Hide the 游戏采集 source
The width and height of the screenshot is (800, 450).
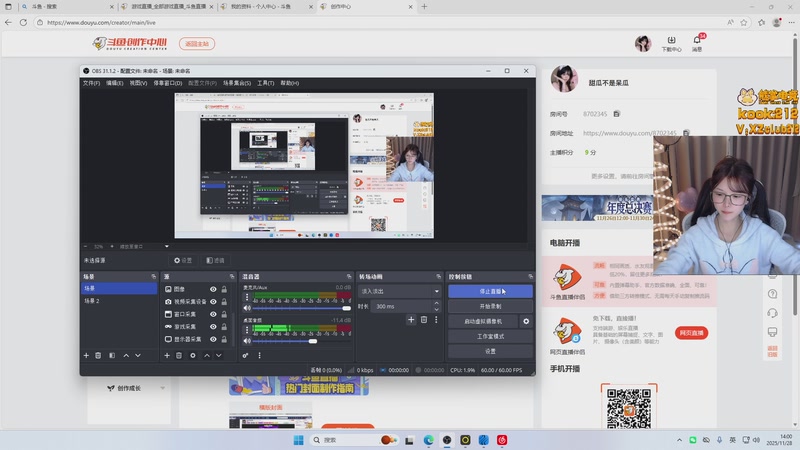point(213,327)
